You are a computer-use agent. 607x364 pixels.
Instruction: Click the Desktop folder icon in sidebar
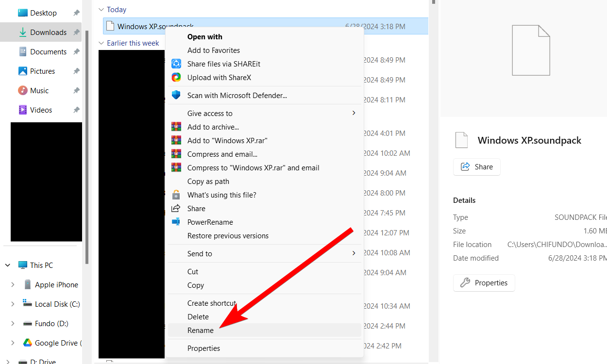(22, 13)
